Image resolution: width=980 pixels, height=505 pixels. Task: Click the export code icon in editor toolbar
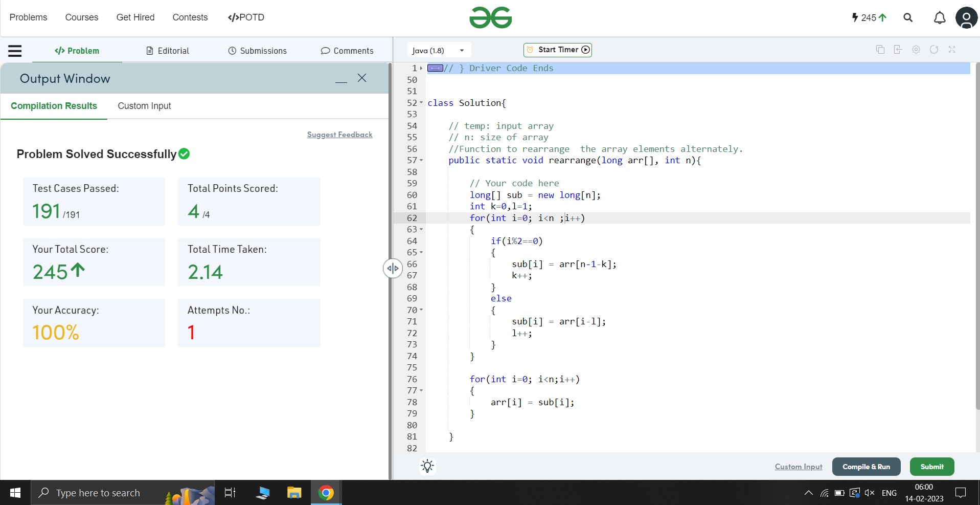click(x=898, y=50)
